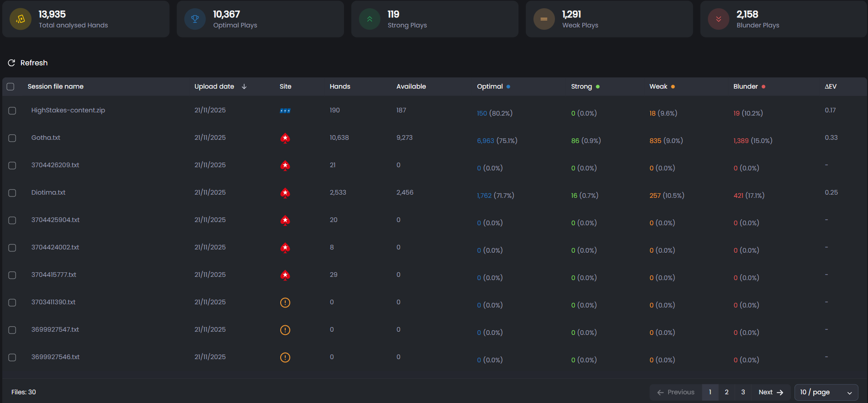Open the HighStakes-content.zip session
The width and height of the screenshot is (868, 403).
[68, 110]
